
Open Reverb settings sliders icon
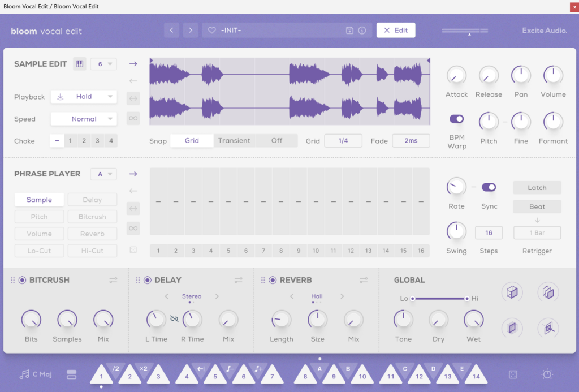[x=364, y=281]
